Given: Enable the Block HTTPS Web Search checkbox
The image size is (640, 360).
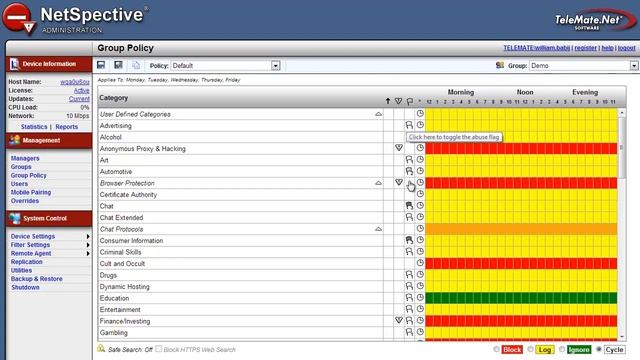Looking at the screenshot, I should point(159,349).
